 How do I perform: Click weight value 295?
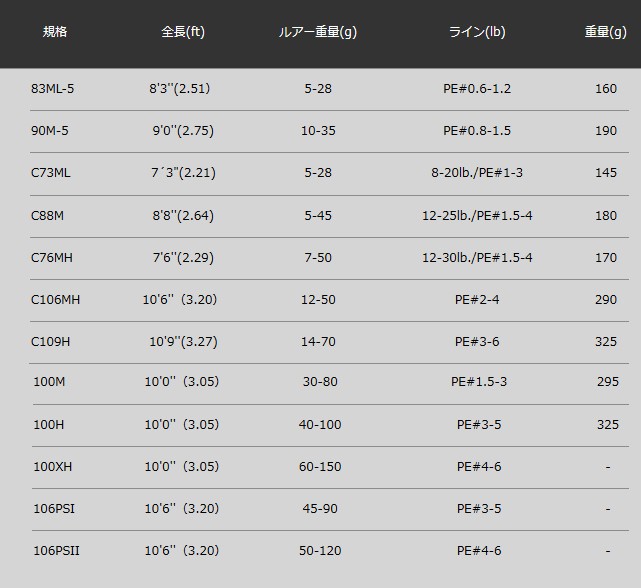(x=608, y=382)
